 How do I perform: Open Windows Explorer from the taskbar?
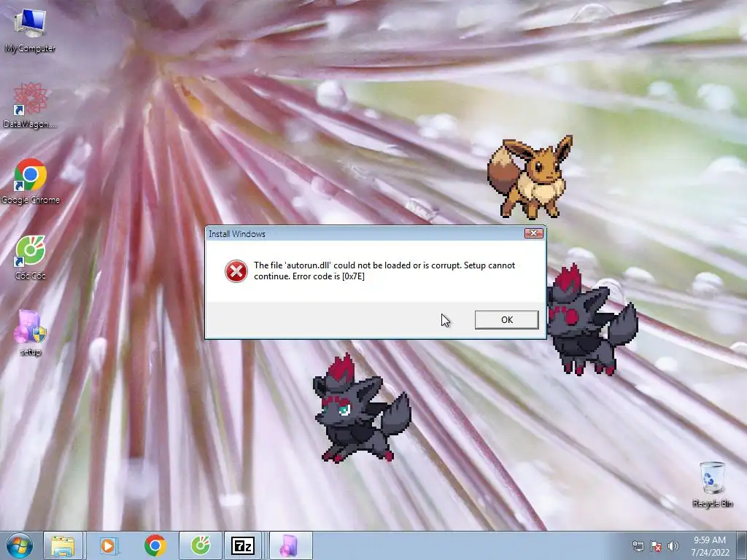point(63,545)
